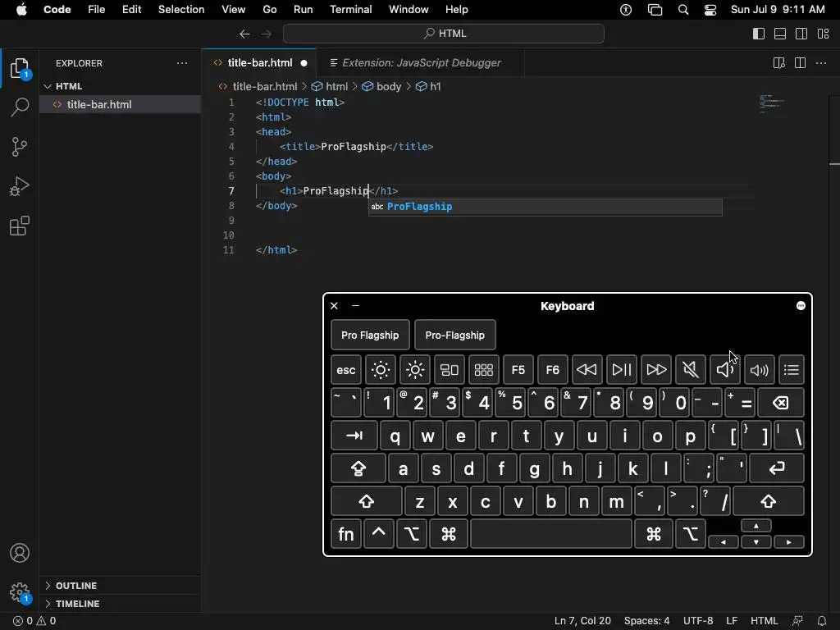Open changes compare icon in editor toolbar
The height and width of the screenshot is (630, 840).
779,63
